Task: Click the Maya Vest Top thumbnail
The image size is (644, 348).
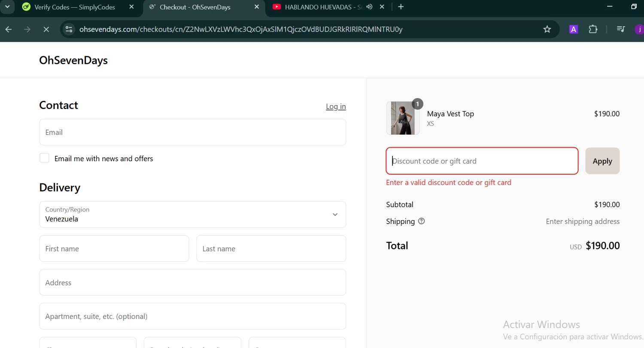Action: pyautogui.click(x=403, y=118)
